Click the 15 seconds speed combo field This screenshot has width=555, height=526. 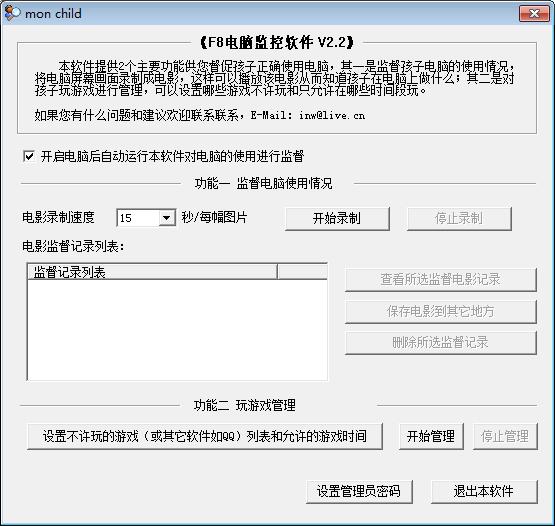point(146,218)
